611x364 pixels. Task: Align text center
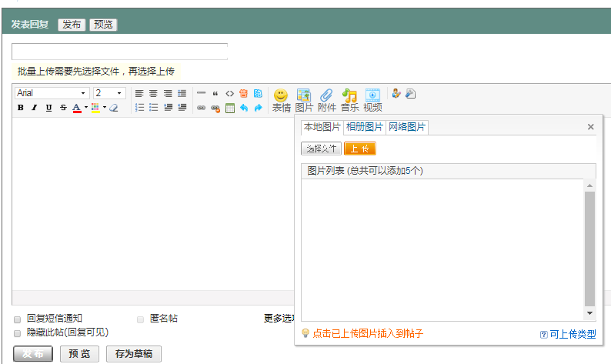(154, 94)
